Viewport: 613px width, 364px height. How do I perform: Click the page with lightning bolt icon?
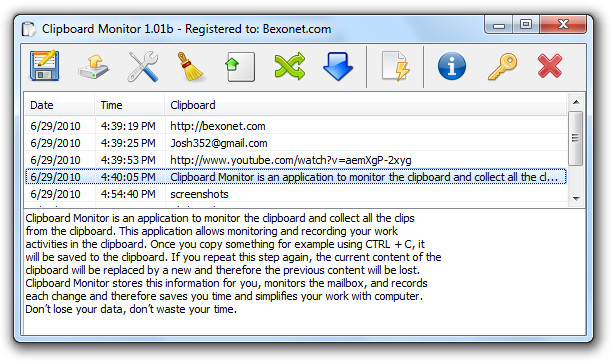point(395,66)
